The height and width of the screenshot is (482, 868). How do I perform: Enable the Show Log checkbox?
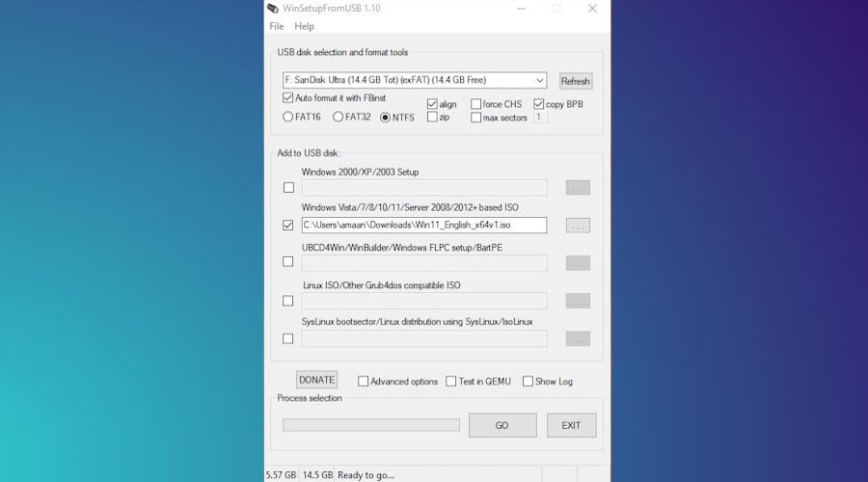point(529,382)
